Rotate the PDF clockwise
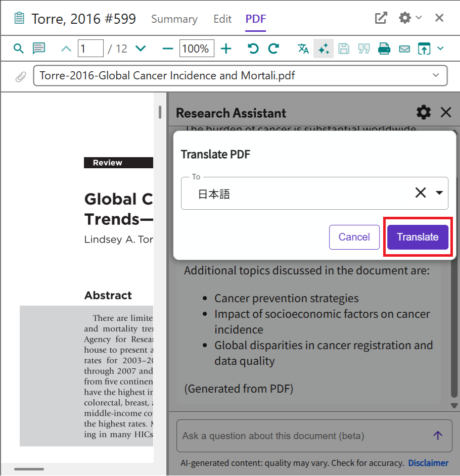Screen dimensions: 460x476 273,49
